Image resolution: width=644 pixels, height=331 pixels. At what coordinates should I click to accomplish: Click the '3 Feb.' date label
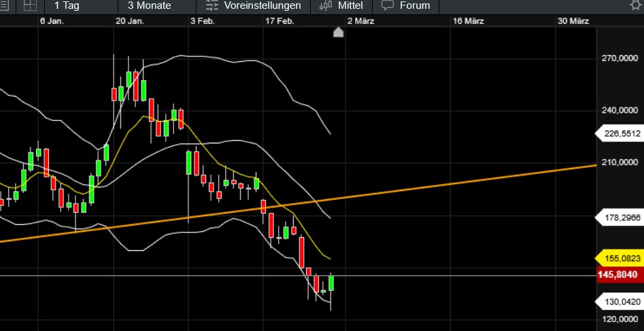pos(203,21)
